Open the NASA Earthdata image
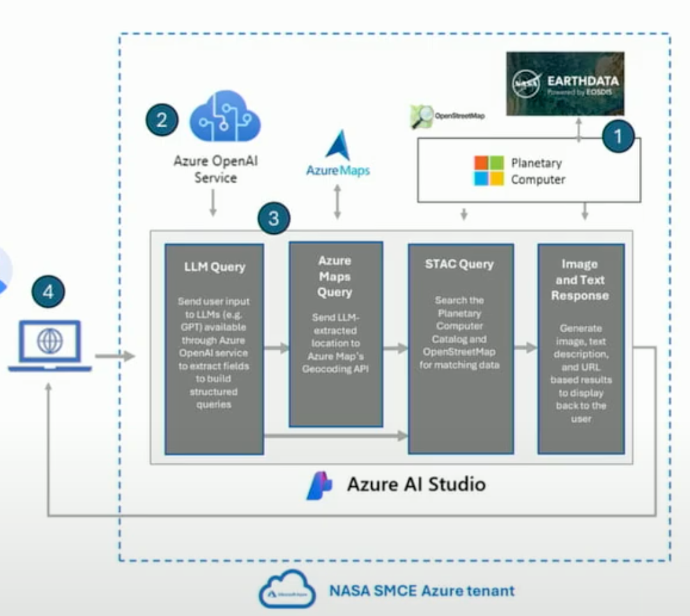Image resolution: width=690 pixels, height=616 pixels. coord(565,84)
